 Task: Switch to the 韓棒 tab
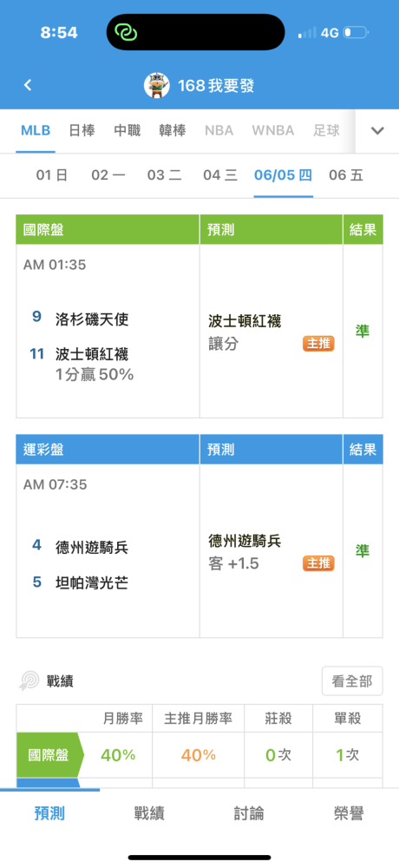pos(173,131)
